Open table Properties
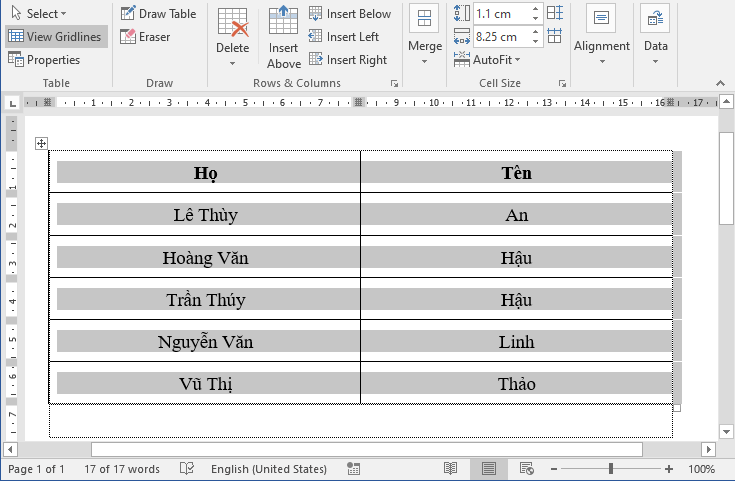 click(44, 60)
